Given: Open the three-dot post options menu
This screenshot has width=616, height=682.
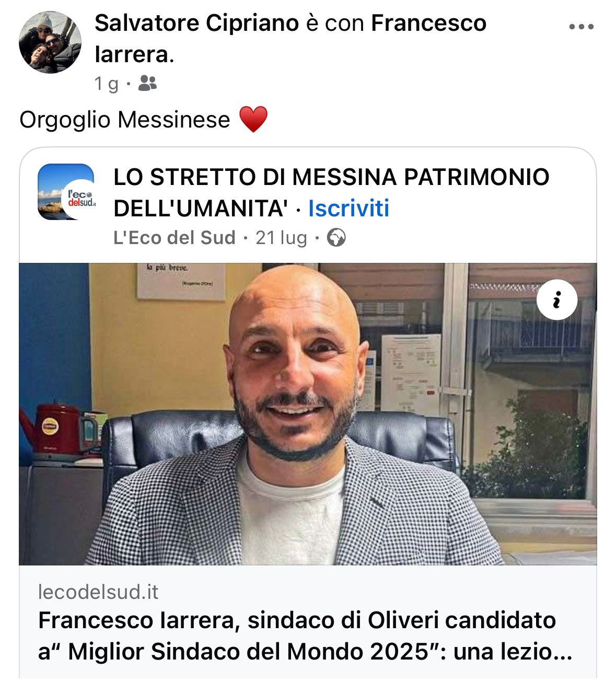Looking at the screenshot, I should [581, 27].
